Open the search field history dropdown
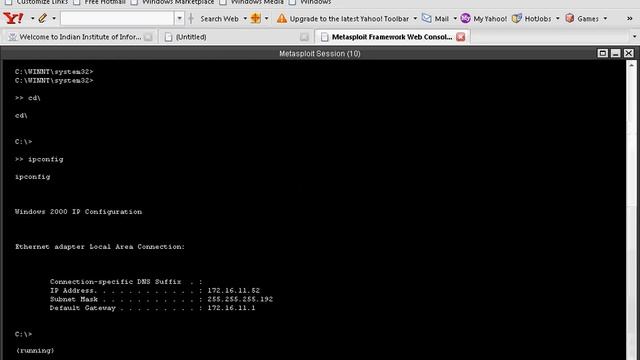 pyautogui.click(x=179, y=18)
